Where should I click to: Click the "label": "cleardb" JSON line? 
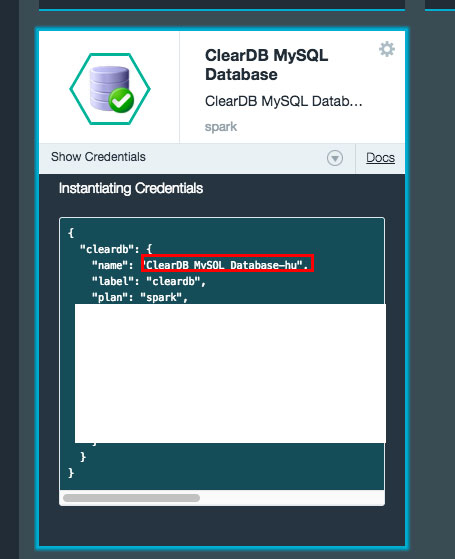point(149,281)
